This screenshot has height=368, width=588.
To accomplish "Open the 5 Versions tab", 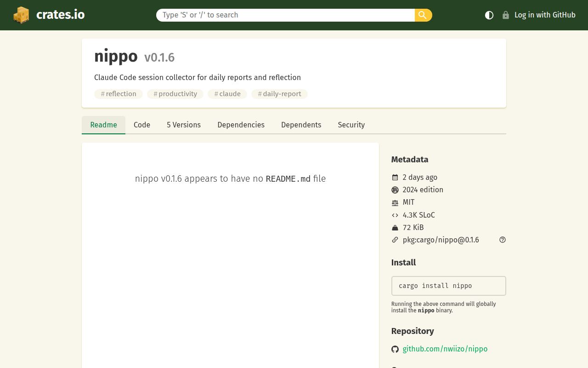I will coord(184,125).
